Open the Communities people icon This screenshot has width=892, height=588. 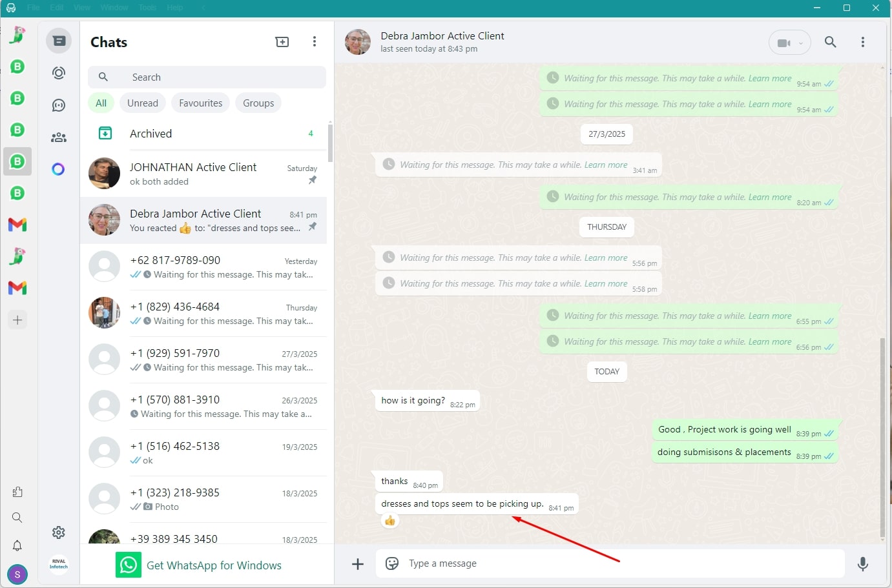(x=59, y=137)
